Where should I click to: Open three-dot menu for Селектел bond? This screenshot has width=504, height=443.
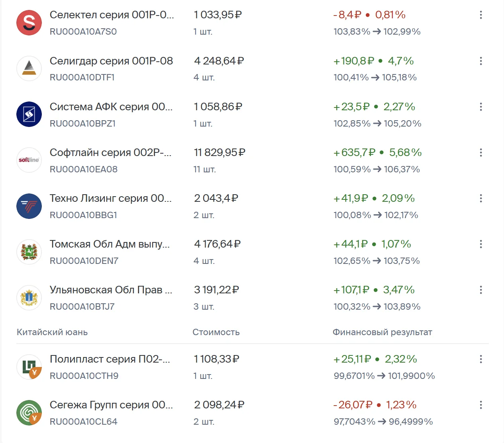pyautogui.click(x=481, y=15)
